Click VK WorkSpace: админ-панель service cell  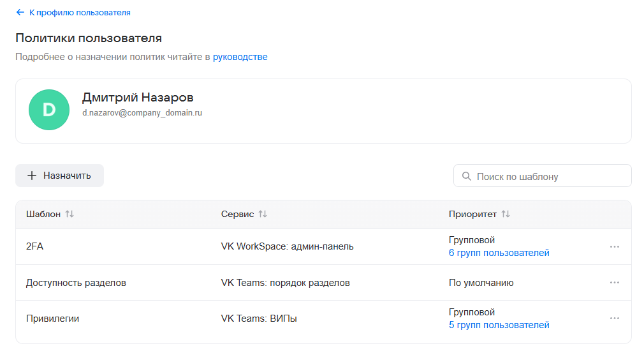click(x=287, y=246)
